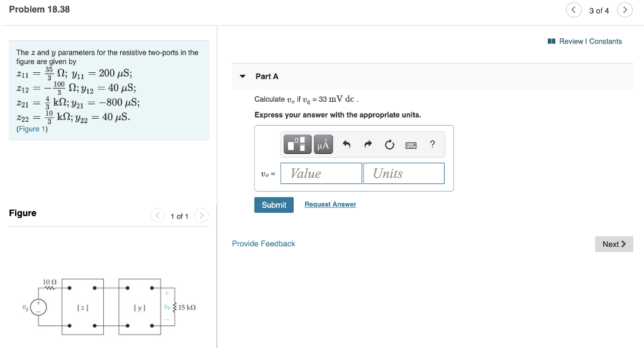Submit the answer
Image resolution: width=644 pixels, height=348 pixels.
274,205
